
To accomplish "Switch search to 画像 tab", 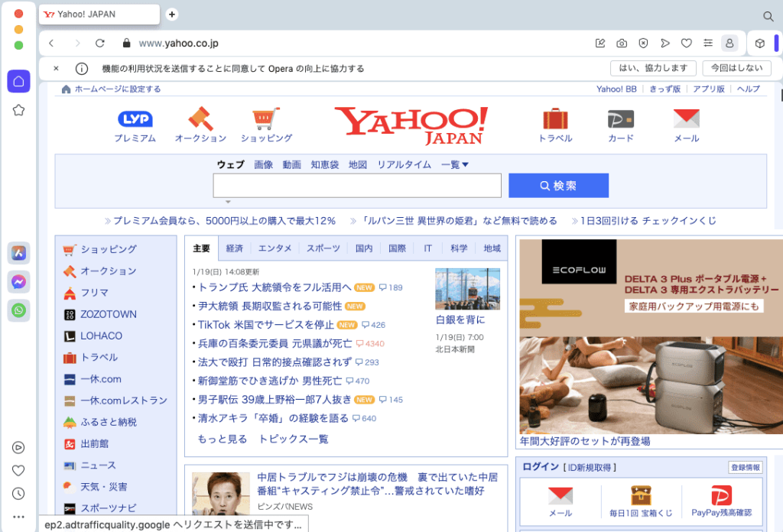I will click(263, 164).
